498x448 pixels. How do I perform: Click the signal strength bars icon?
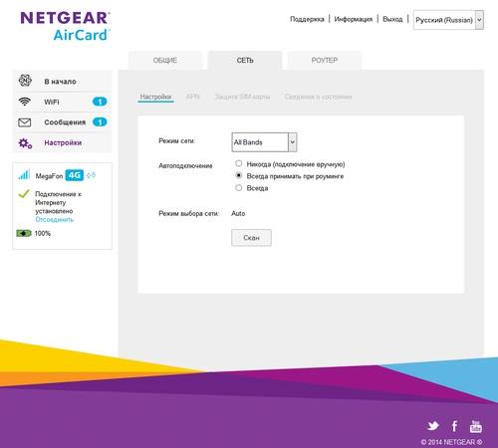(24, 174)
